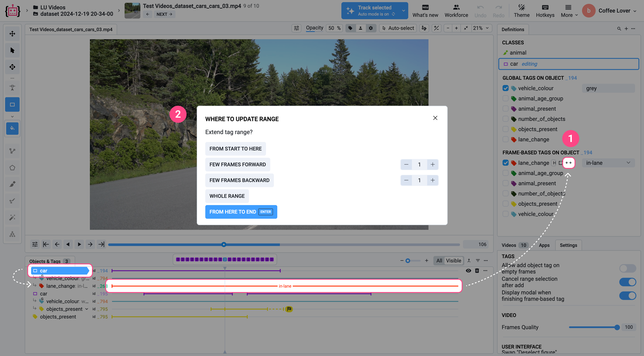Disable Cancel range selection after add toggle
Screen dimensions: 644x356
coord(628,282)
